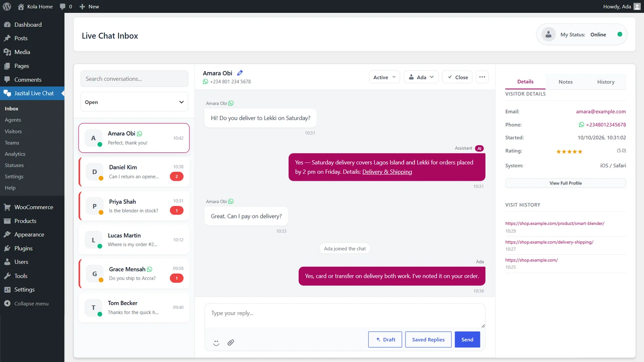Viewport: 644px width, 362px height.
Task: Click the five-star rating
Action: [x=569, y=152]
